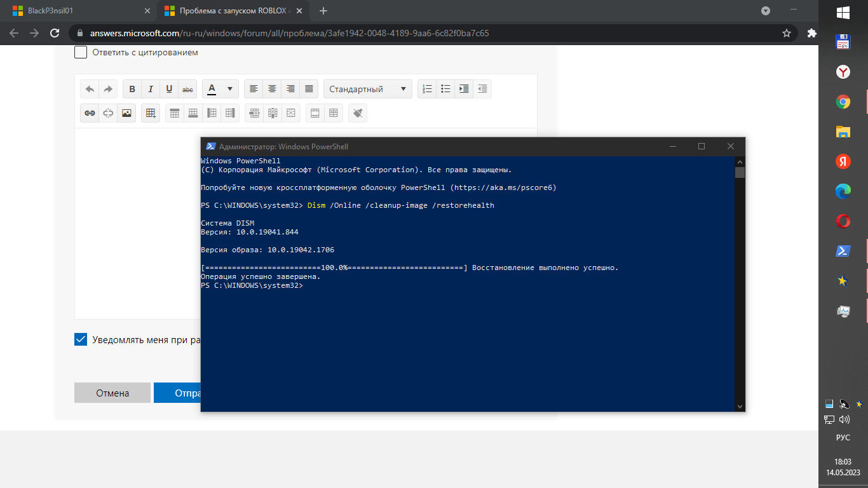Clear formatting with the eraser icon

tap(358, 113)
